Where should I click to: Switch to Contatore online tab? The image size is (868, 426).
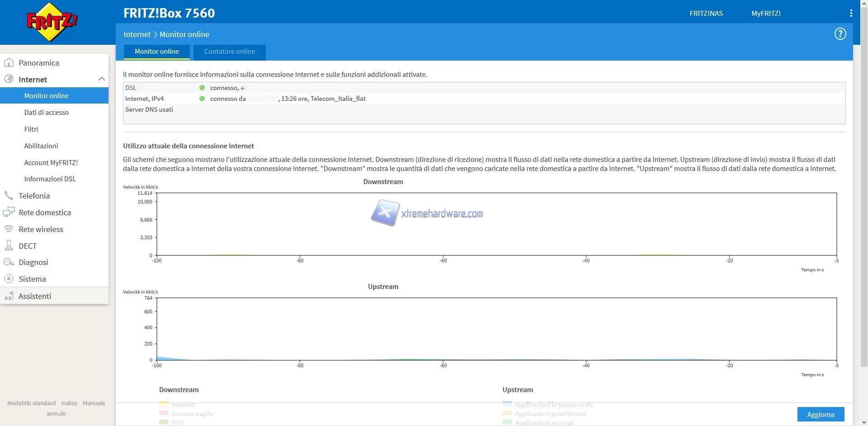[x=229, y=52]
